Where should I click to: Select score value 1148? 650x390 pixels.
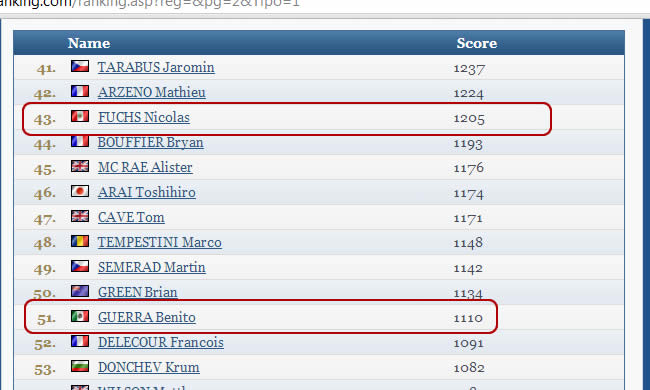click(468, 242)
